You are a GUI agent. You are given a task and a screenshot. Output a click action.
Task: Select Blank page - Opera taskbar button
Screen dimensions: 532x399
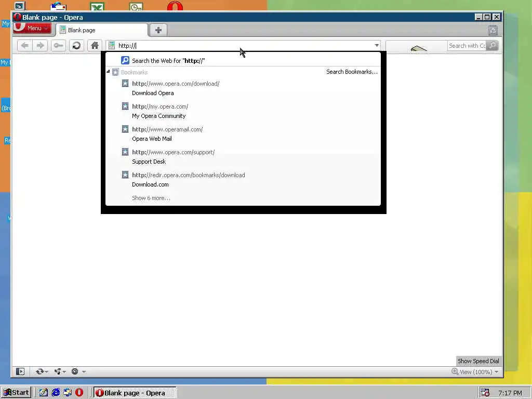pos(135,393)
